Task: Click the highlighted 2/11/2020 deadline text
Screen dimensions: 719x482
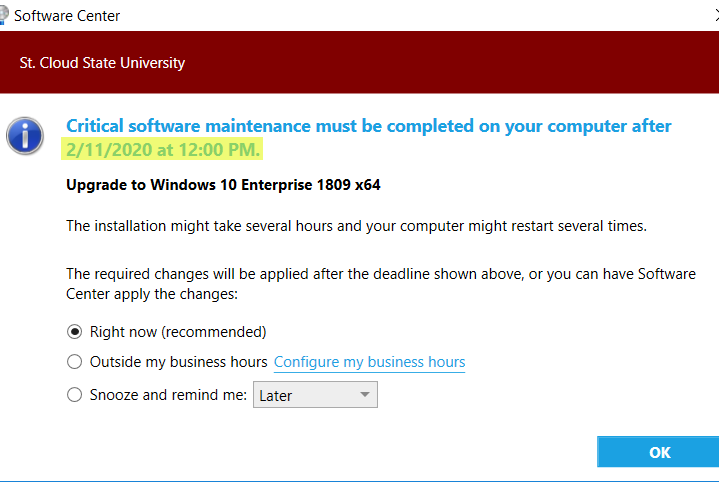Action: click(163, 150)
